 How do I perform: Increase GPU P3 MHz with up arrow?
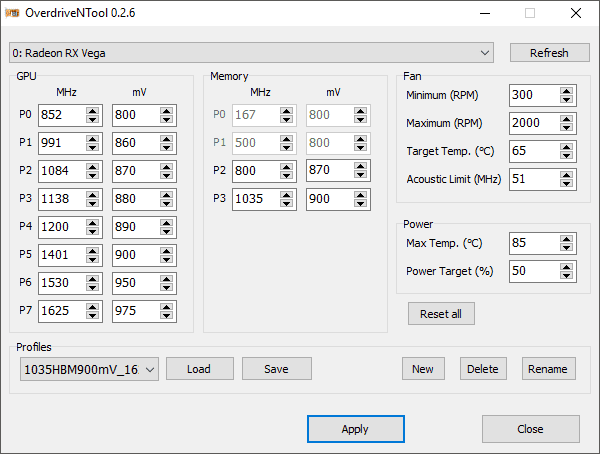coord(92,194)
